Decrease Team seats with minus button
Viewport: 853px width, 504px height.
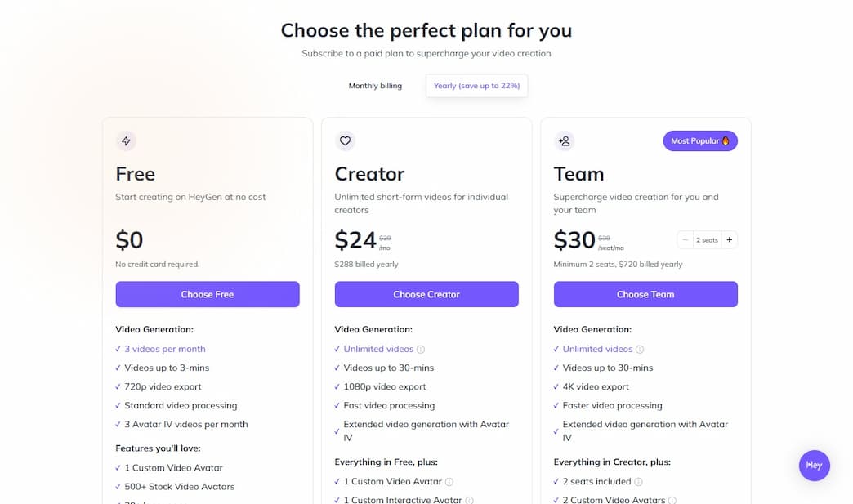tap(686, 240)
